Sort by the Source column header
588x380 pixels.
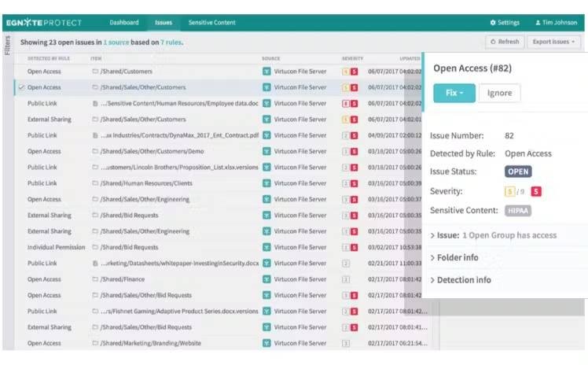pyautogui.click(x=270, y=58)
